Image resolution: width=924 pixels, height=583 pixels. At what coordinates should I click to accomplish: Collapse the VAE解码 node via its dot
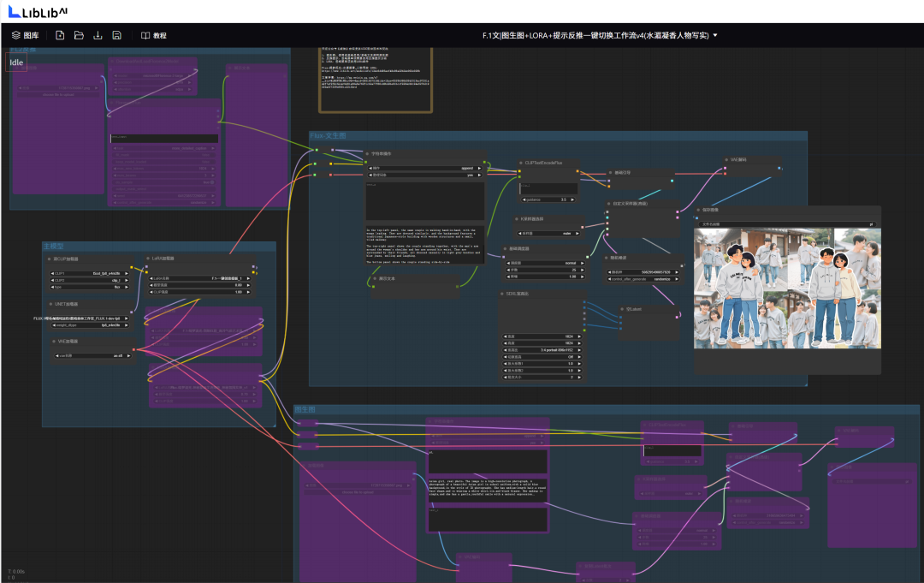pyautogui.click(x=726, y=160)
